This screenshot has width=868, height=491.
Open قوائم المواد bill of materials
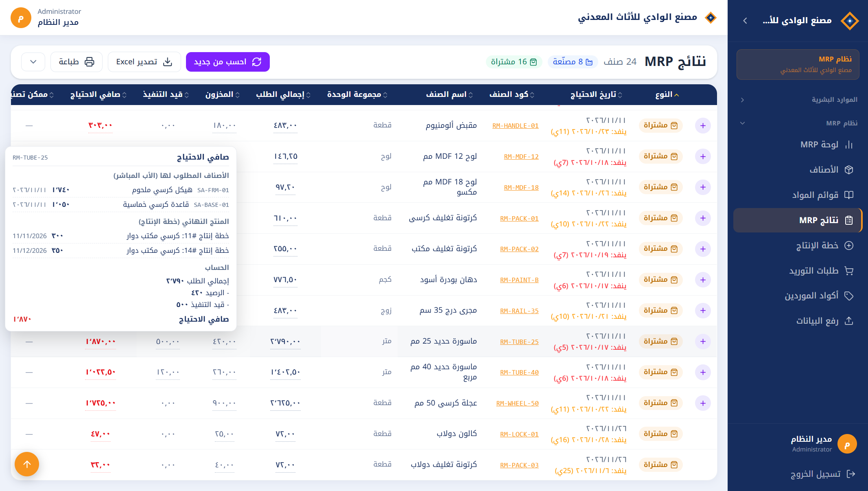pyautogui.click(x=798, y=195)
